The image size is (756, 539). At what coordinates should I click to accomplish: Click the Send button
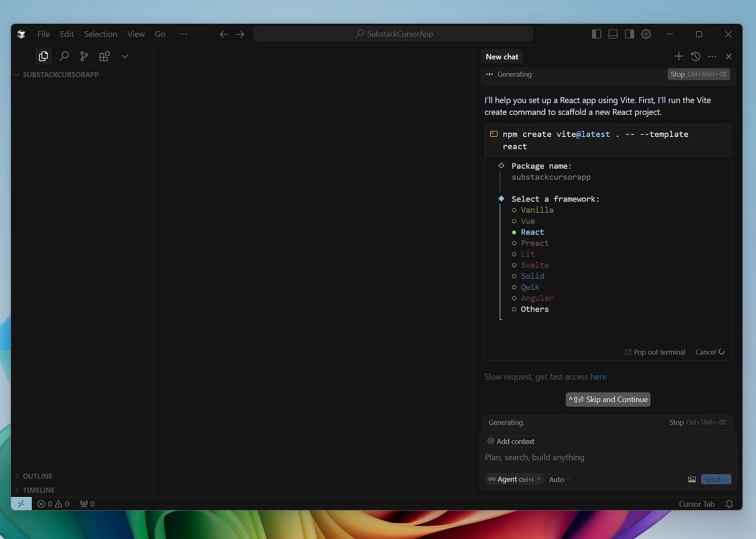[x=716, y=479]
